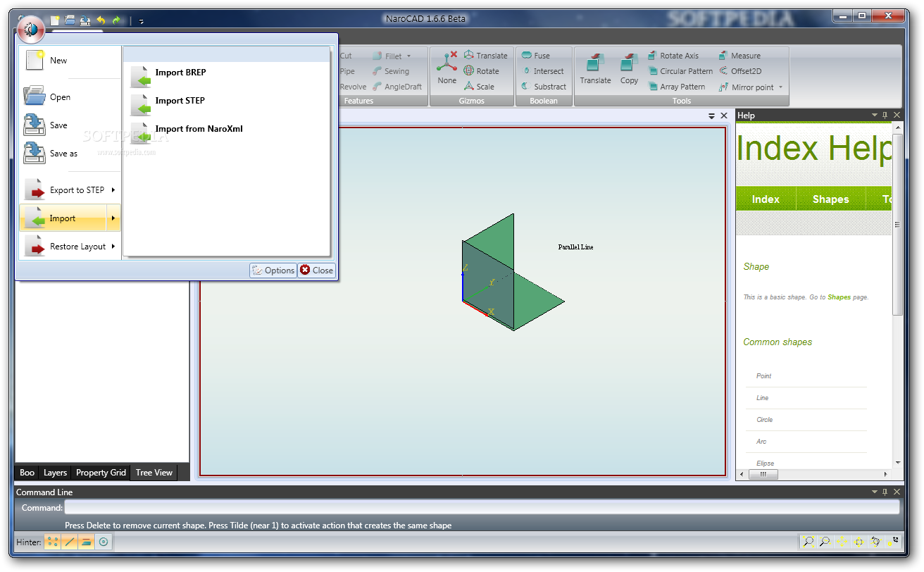This screenshot has width=924, height=572.
Task: Click the Redo arrow in quick access toolbar
Action: 116,20
